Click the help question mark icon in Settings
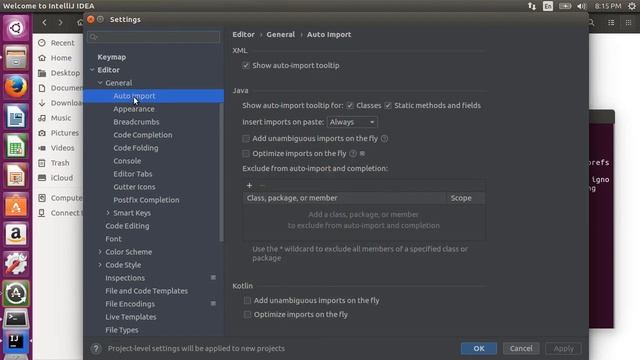This screenshot has width=640, height=360. pyautogui.click(x=96, y=349)
